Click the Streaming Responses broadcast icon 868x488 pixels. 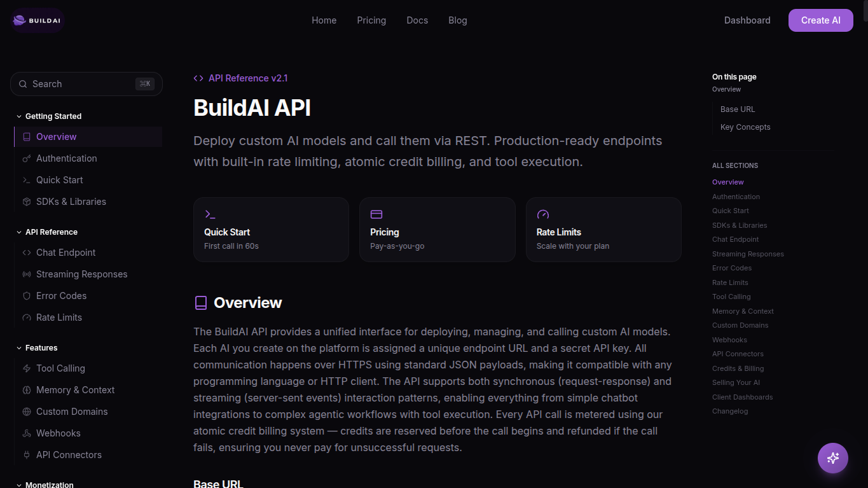tap(27, 274)
